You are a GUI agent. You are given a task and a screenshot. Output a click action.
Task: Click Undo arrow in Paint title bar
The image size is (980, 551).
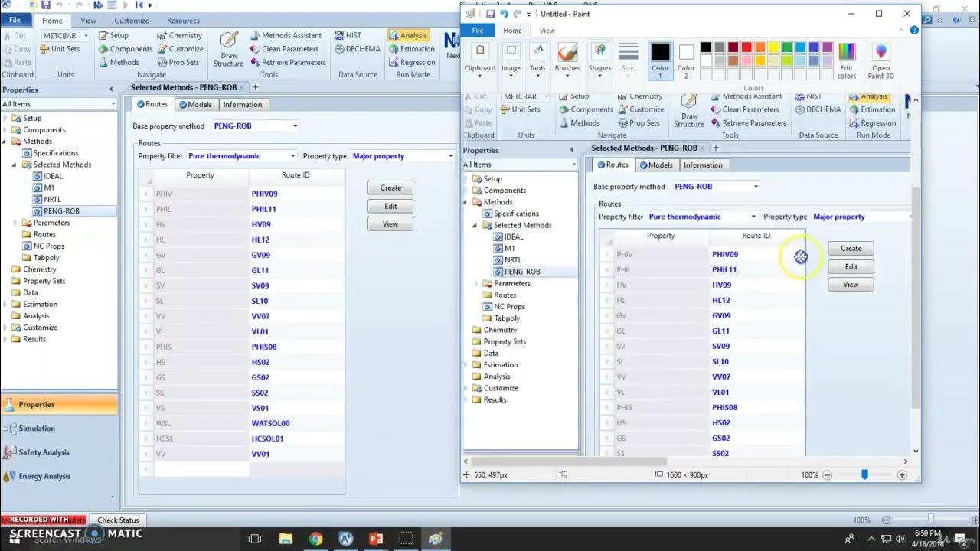click(504, 14)
